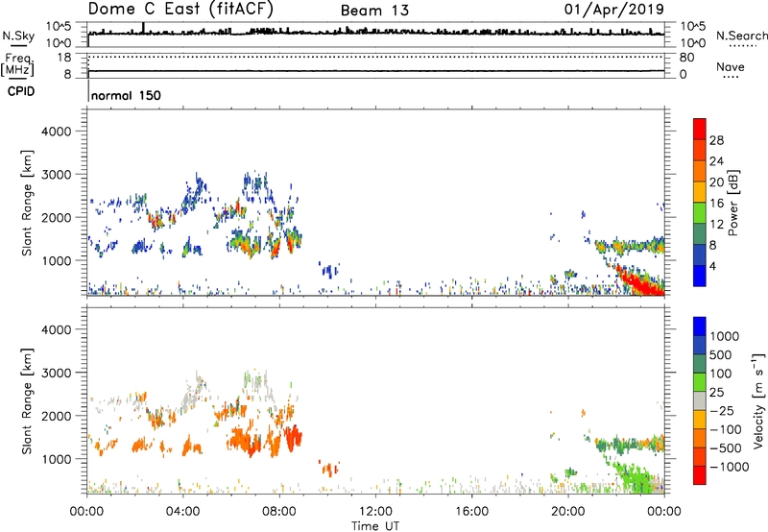Click the 'normal 150' CPID text

(126, 95)
